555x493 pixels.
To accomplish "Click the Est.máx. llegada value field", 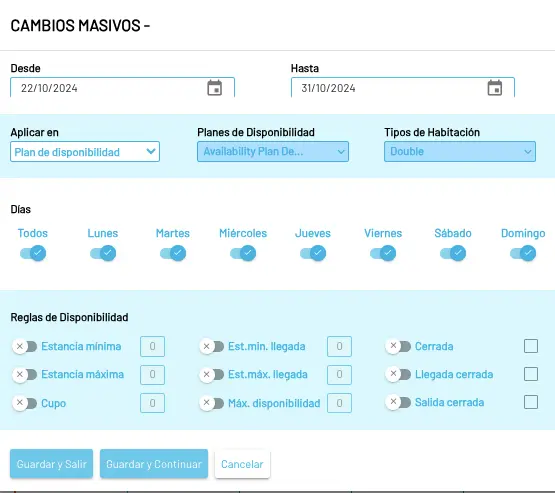I will [339, 374].
